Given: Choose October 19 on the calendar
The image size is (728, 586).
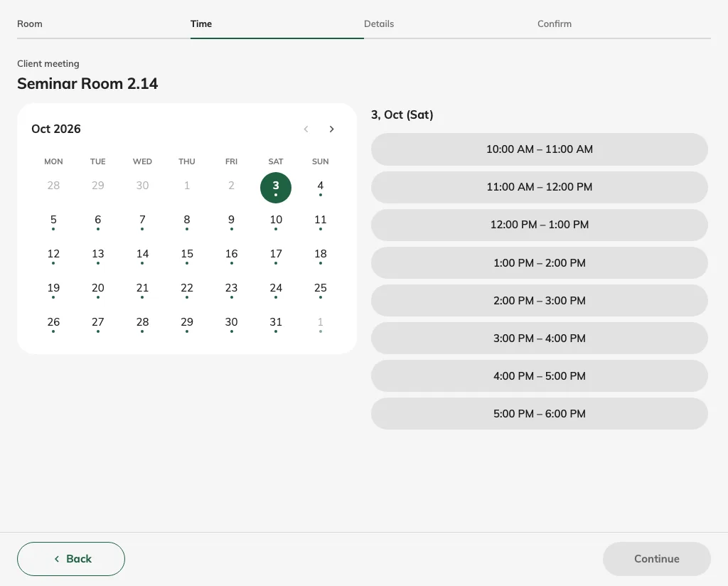Looking at the screenshot, I should click(53, 289).
